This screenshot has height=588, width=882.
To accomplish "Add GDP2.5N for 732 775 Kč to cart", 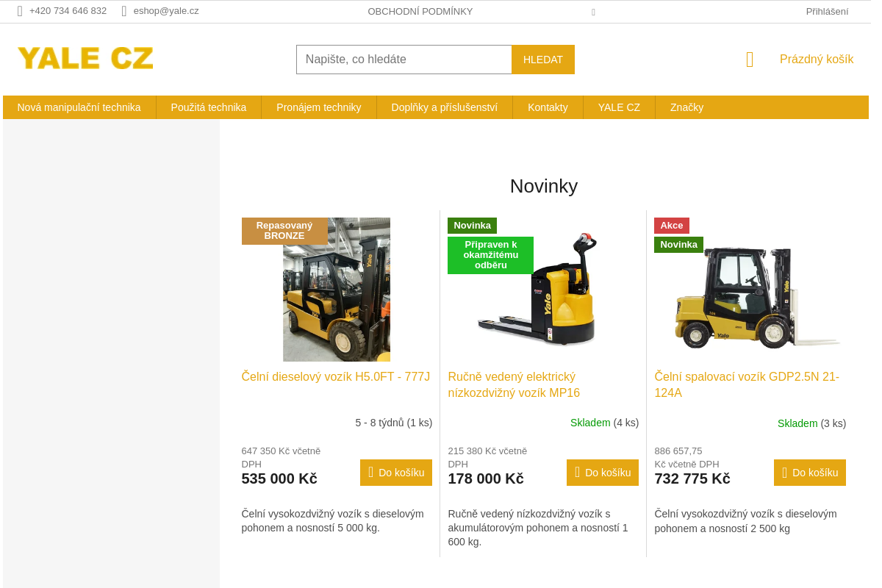I will [x=810, y=473].
